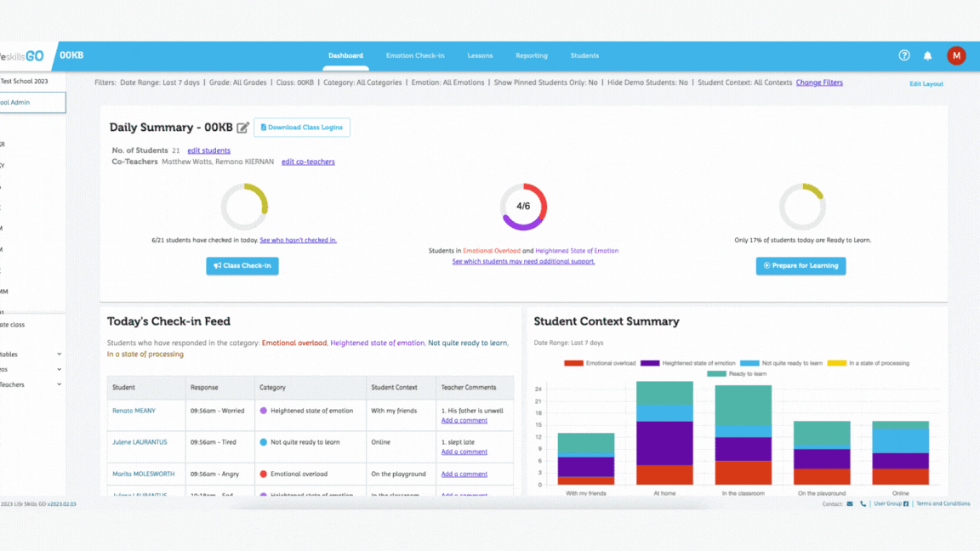Click the checked-in students donut chart
980x551 pixels.
244,207
